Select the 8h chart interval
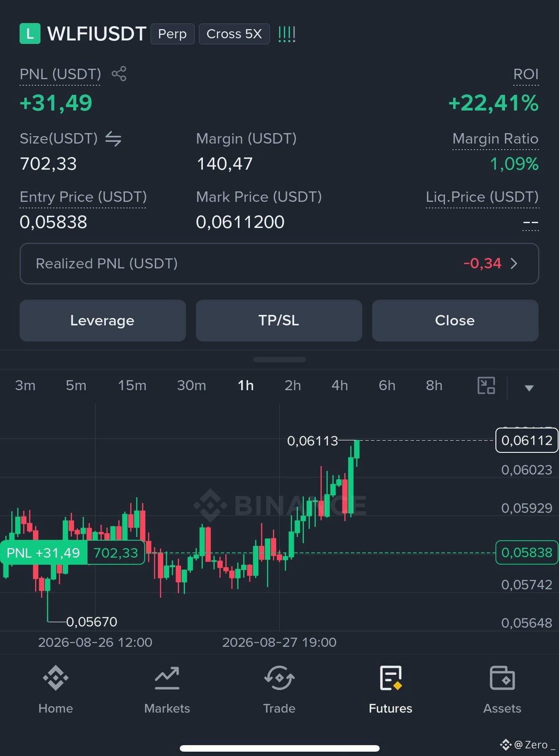The image size is (559, 756). click(434, 385)
